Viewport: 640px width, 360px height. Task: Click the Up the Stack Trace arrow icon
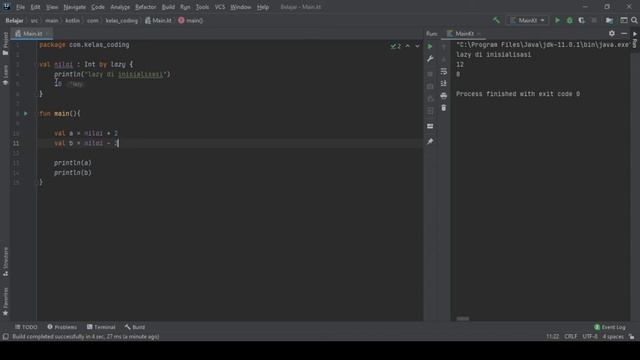tap(444, 47)
